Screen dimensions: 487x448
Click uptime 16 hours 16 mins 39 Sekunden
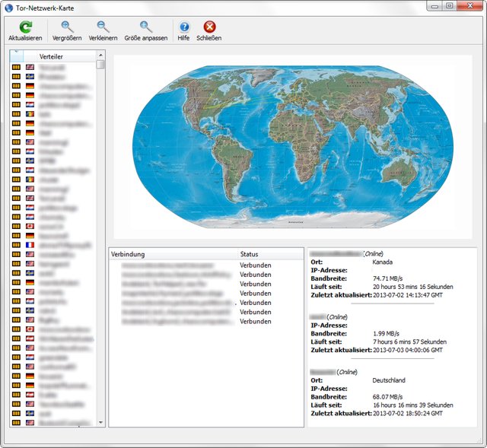412,405
